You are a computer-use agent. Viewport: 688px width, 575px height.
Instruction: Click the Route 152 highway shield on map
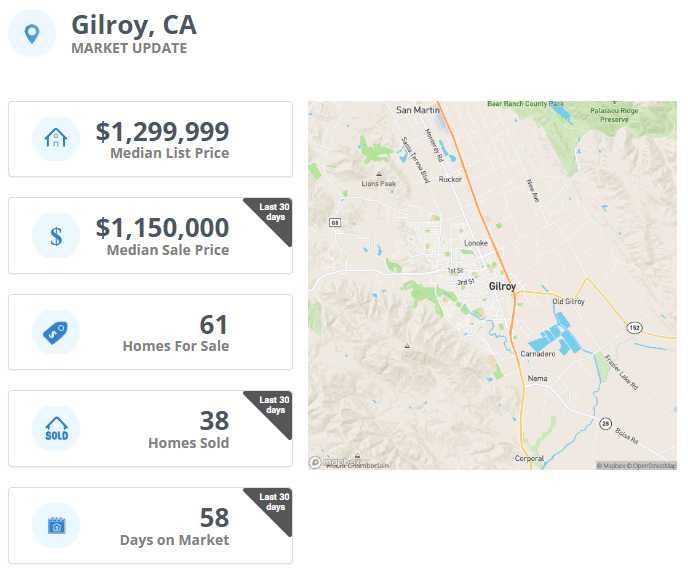pos(634,327)
